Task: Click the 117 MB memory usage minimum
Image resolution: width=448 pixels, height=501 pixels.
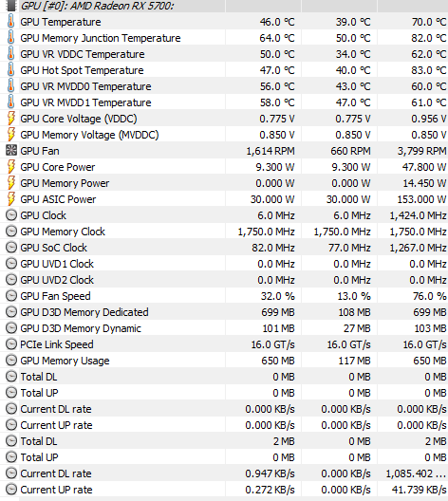Action: coord(354,361)
